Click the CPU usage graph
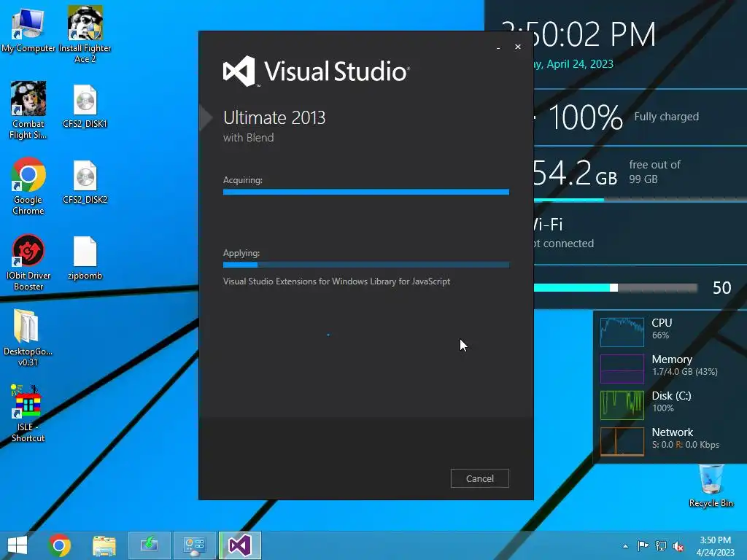Image resolution: width=747 pixels, height=560 pixels. click(x=622, y=332)
